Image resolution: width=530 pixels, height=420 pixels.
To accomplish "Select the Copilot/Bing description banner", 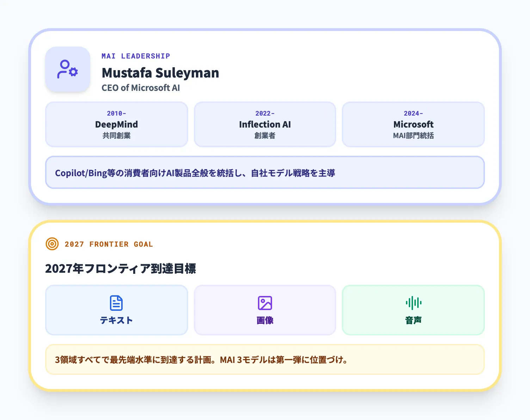I will pyautogui.click(x=265, y=172).
